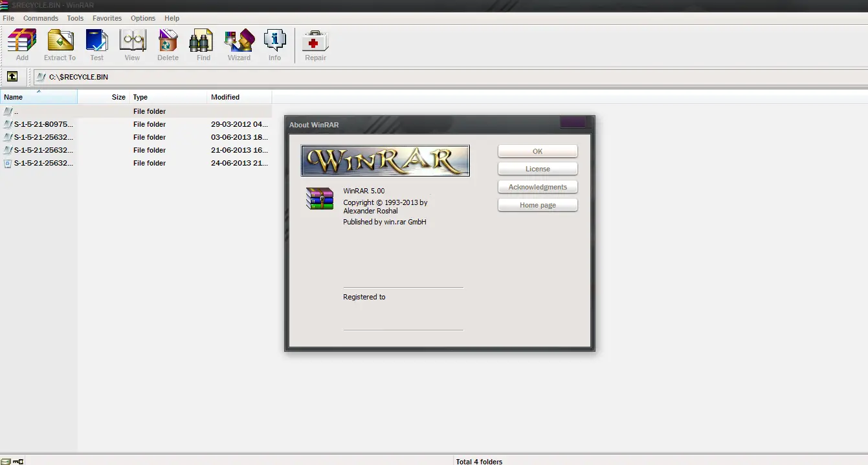
Task: Click "File folder" type in the ".." row
Action: pos(150,111)
